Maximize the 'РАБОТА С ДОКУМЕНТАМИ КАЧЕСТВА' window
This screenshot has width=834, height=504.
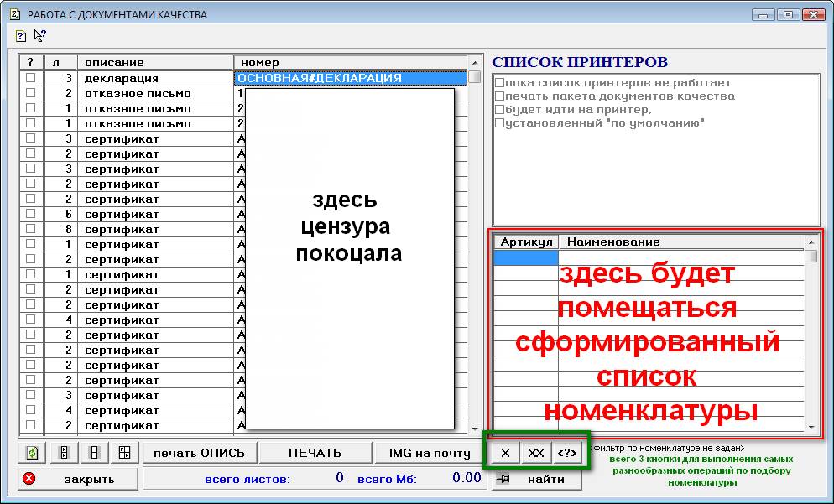[x=788, y=15]
